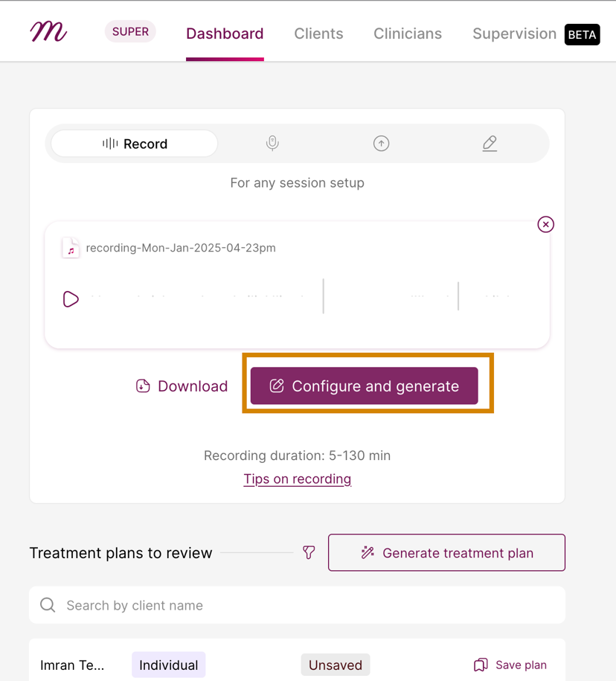Focus the Search by client name field
The height and width of the screenshot is (681, 616).
pos(298,605)
